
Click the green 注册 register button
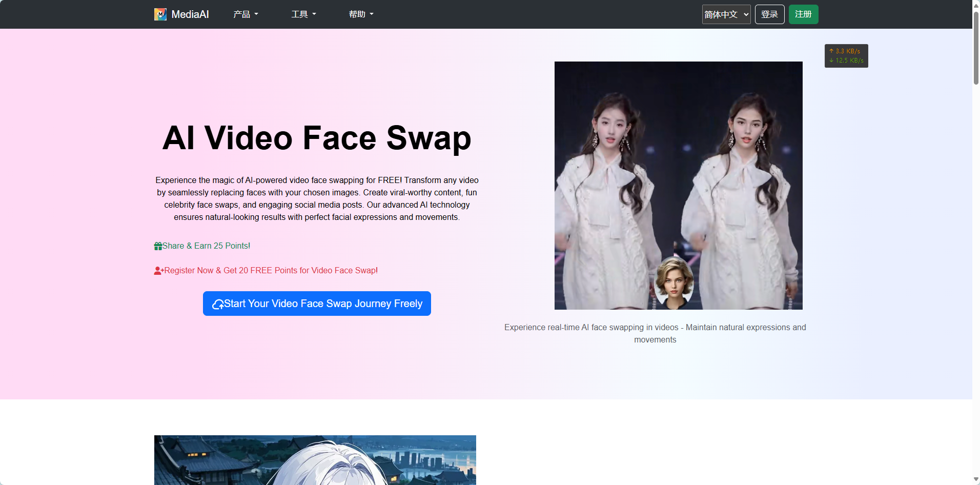804,14
